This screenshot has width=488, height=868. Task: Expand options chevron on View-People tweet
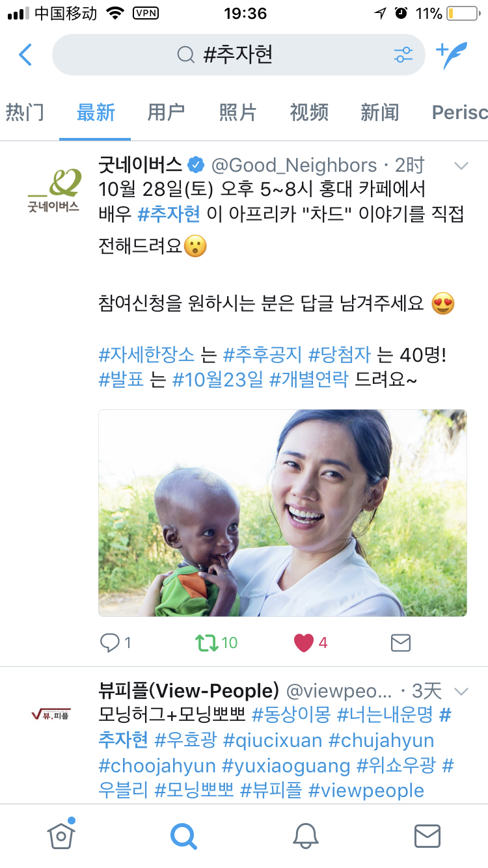click(x=461, y=690)
